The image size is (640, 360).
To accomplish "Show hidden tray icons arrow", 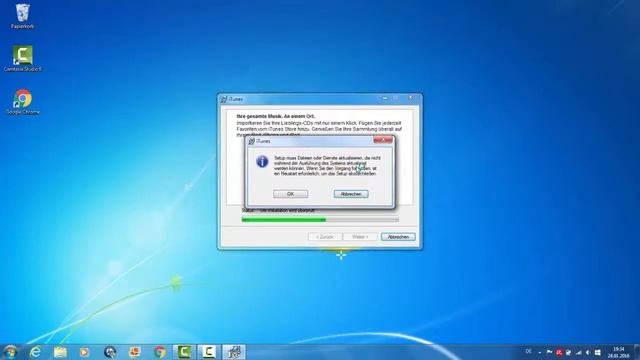I will click(540, 352).
